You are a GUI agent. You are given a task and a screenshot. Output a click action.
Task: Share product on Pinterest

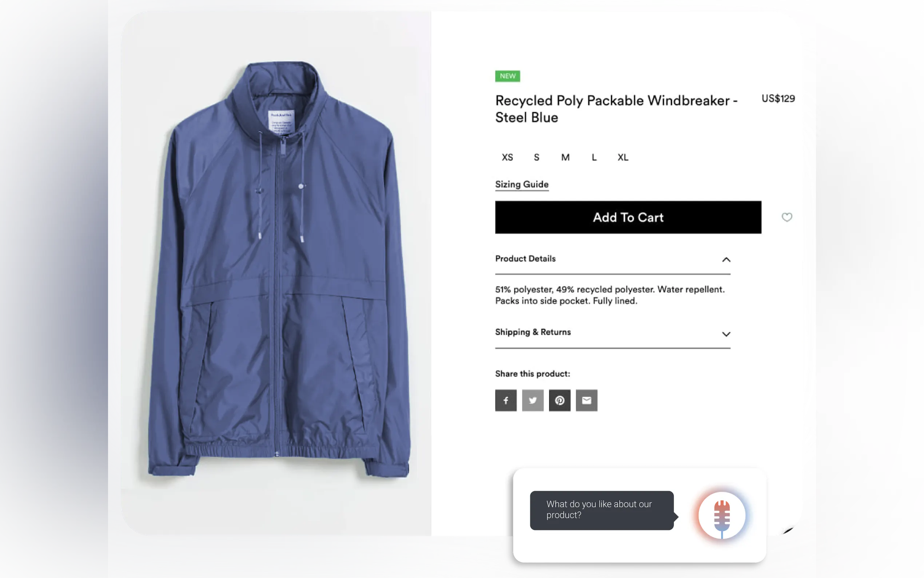click(559, 400)
